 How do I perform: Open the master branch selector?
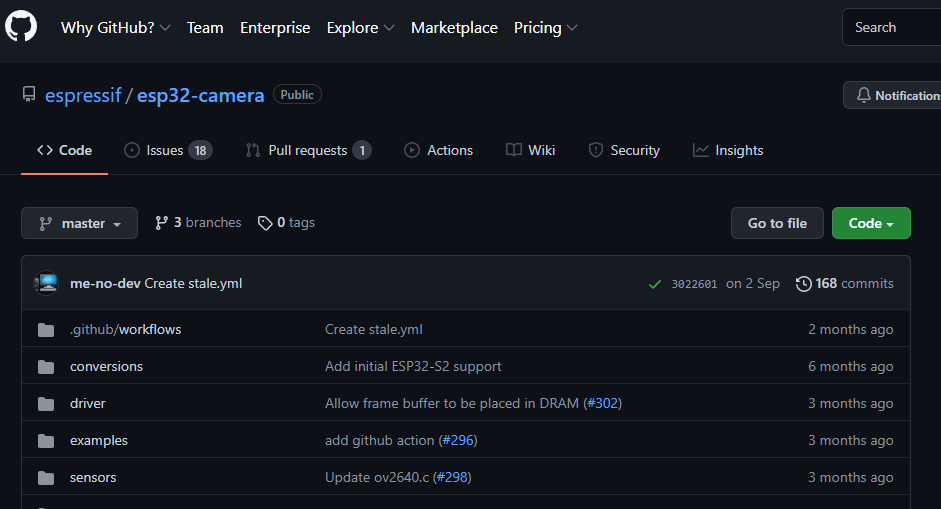point(79,223)
